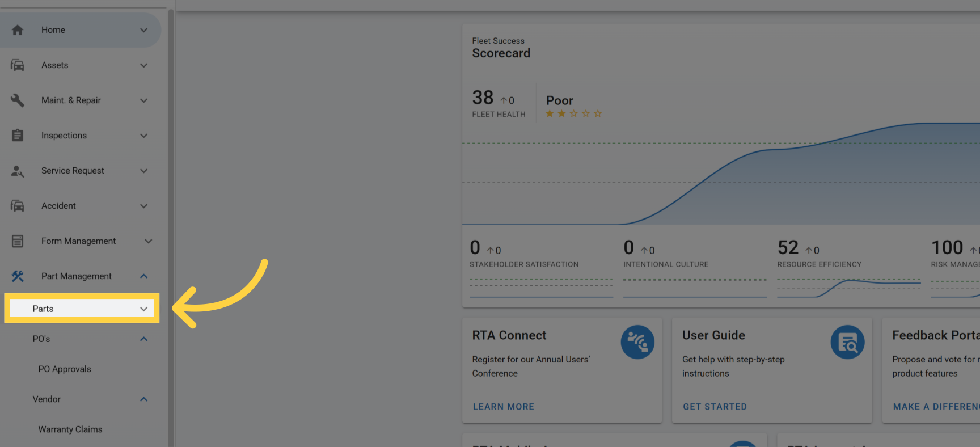The width and height of the screenshot is (980, 447).
Task: Click the RTA Connect round icon
Action: 637,342
